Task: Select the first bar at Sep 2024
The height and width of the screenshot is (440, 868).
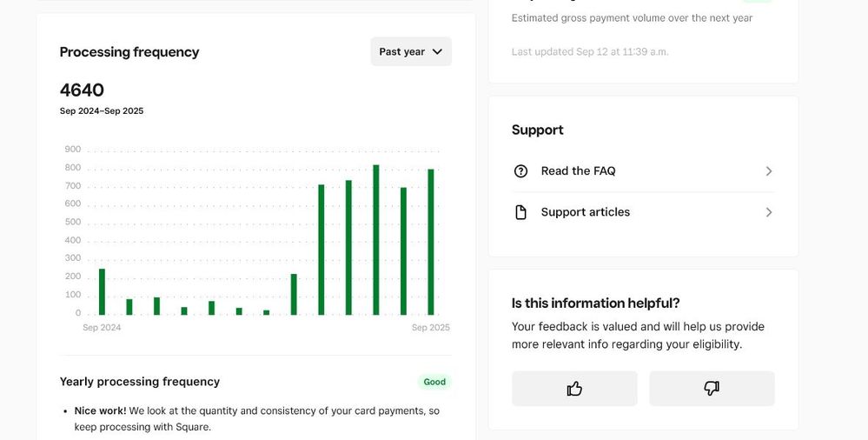Action: coord(102,292)
